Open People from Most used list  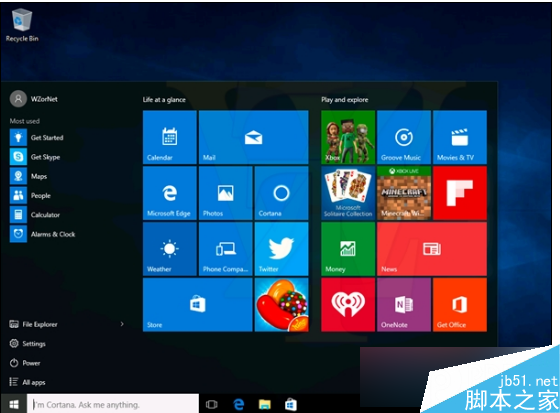tap(30, 195)
